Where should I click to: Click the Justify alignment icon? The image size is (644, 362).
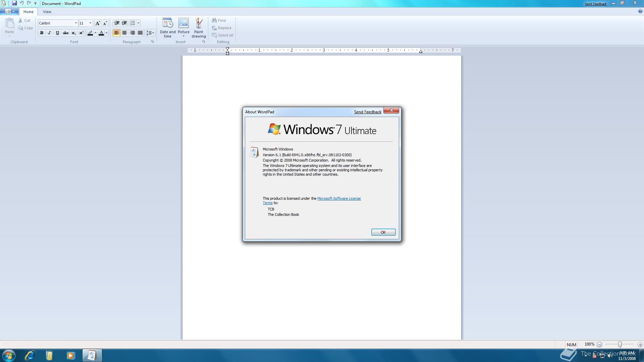click(140, 33)
